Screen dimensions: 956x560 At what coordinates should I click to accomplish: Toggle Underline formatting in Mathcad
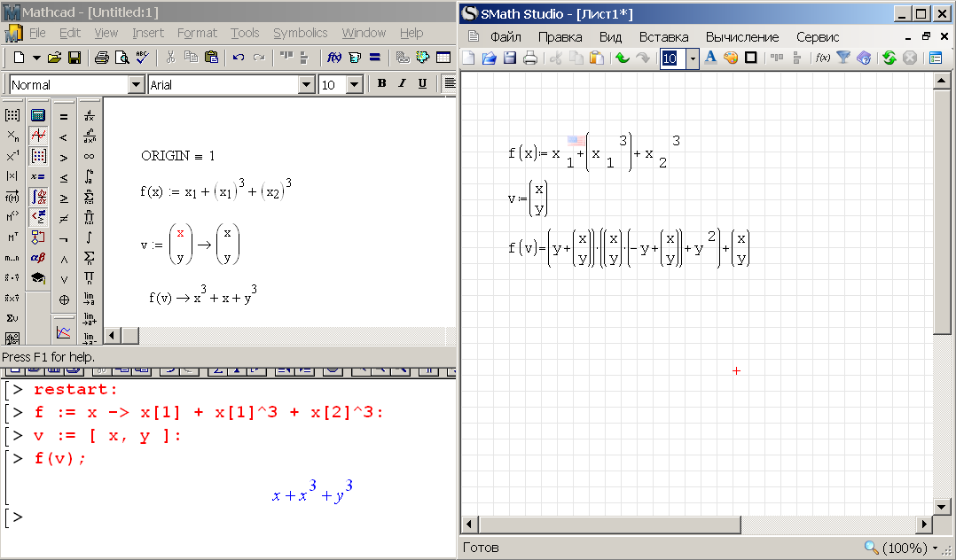pos(422,84)
